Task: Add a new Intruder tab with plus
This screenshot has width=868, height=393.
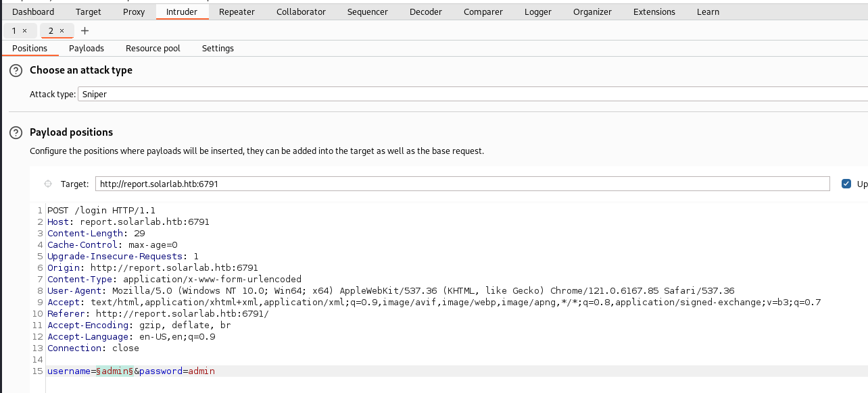Action: coord(85,31)
